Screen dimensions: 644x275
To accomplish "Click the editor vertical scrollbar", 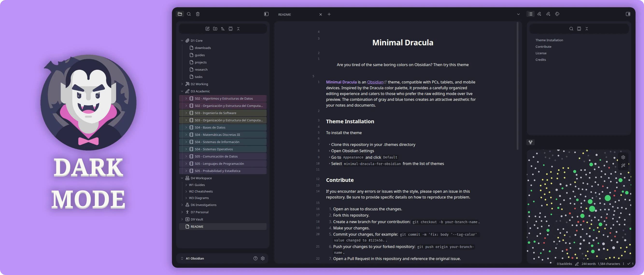I will tap(517, 86).
